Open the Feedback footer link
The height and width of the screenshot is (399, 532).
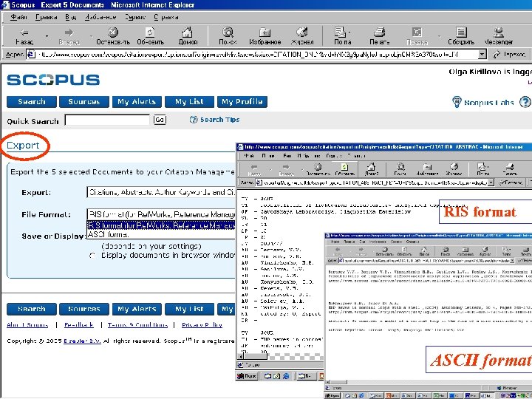(79, 325)
